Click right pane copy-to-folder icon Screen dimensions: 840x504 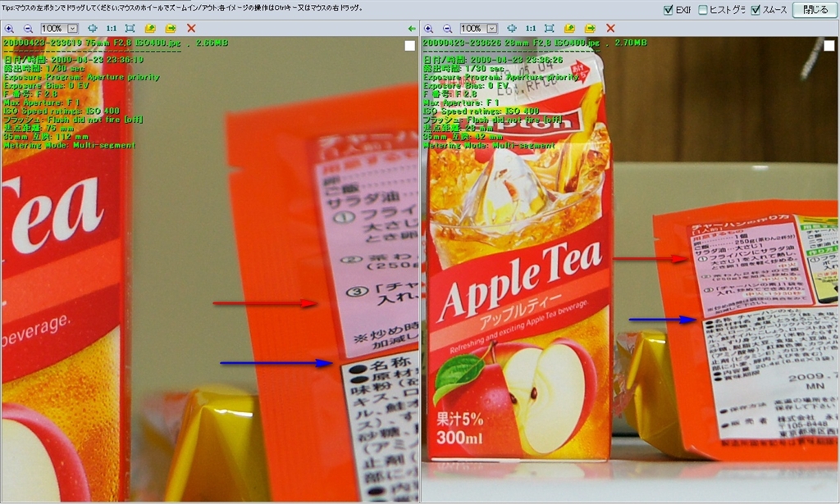(569, 29)
